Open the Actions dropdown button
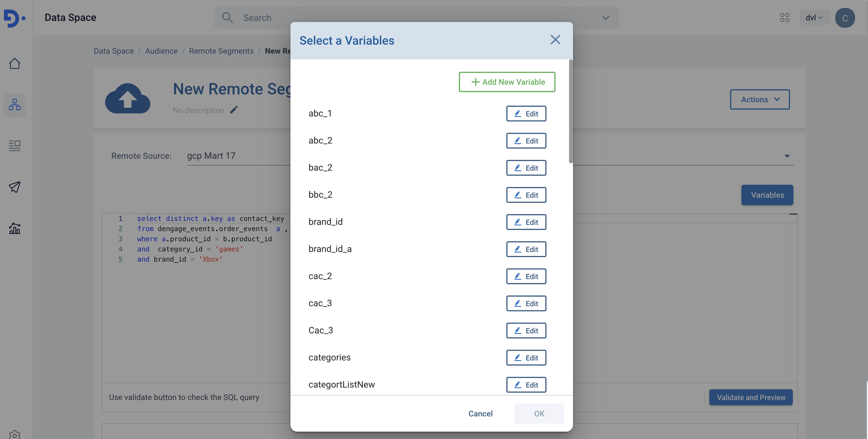The image size is (868, 439). pos(759,99)
